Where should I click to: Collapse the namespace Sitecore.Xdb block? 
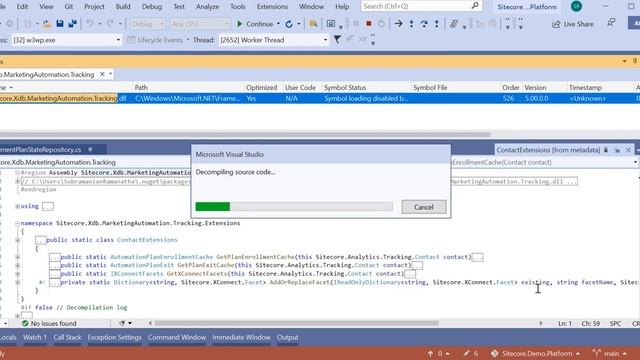click(x=18, y=223)
